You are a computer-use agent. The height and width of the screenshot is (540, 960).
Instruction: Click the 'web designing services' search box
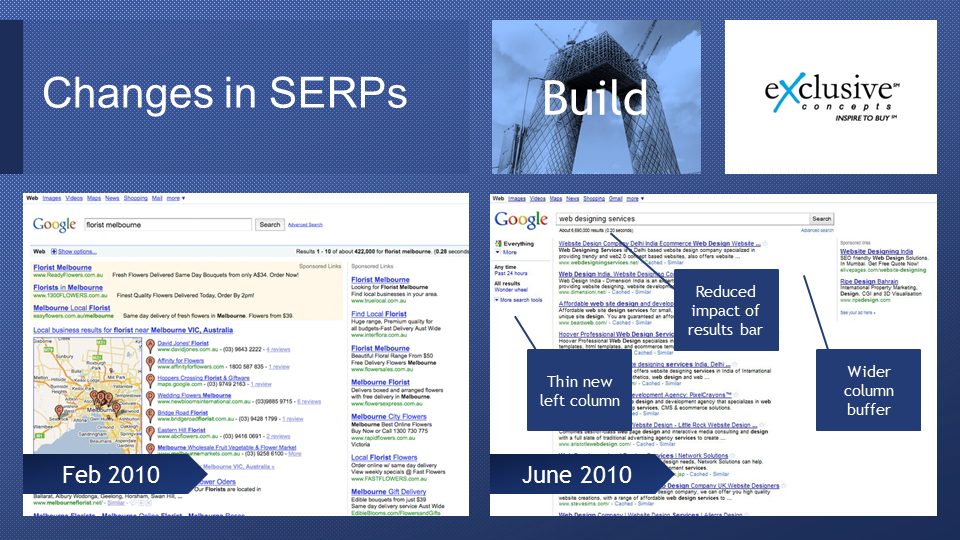(x=683, y=219)
